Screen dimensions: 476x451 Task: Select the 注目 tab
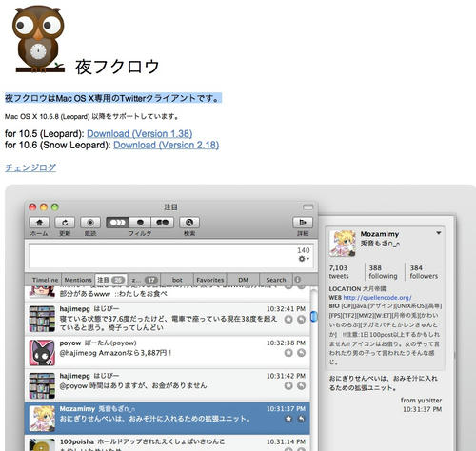click(x=110, y=280)
